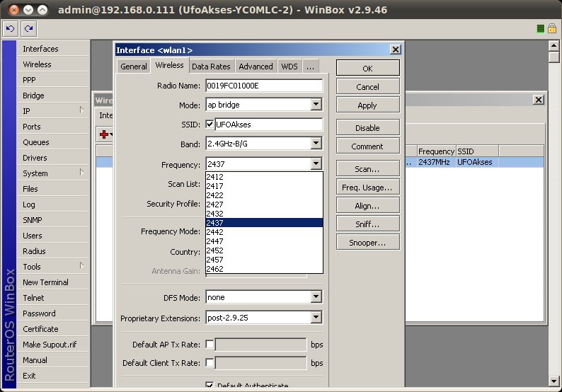Toggle the SSID checkbox

pyautogui.click(x=210, y=125)
